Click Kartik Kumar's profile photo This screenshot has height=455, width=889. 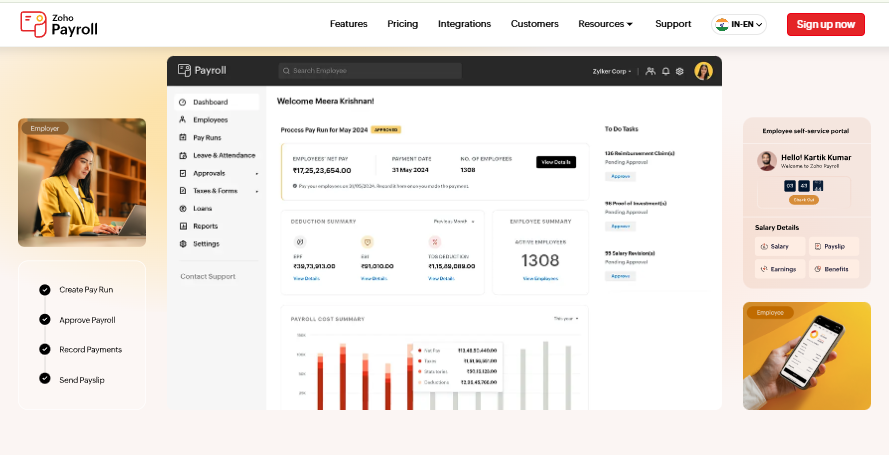click(x=767, y=161)
